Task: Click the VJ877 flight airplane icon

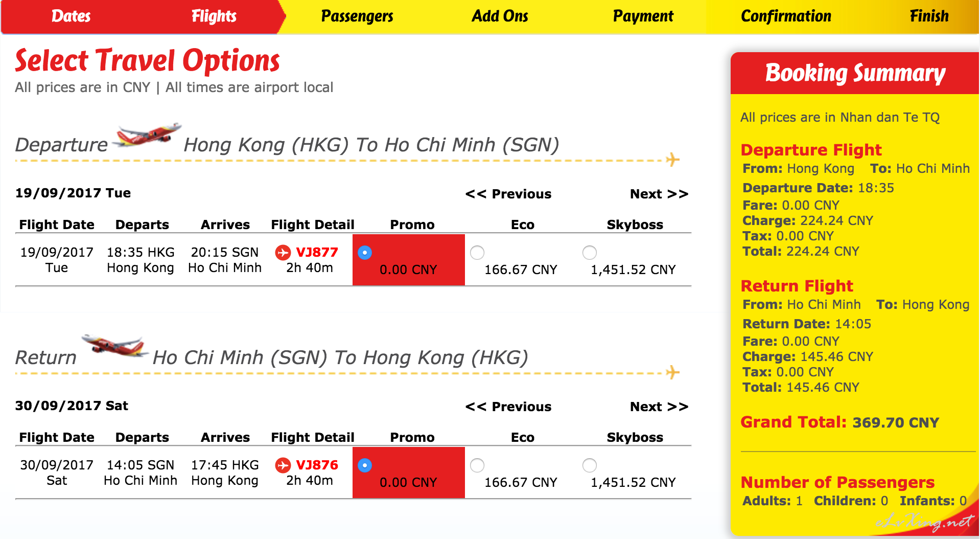Action: (283, 252)
